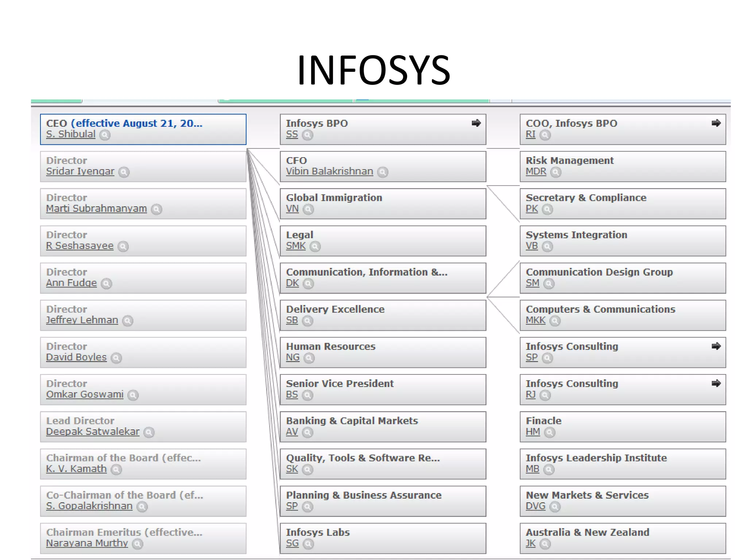Click magnifier icon beside Deepak Satwalekar
The image size is (747, 560).
coord(149,432)
